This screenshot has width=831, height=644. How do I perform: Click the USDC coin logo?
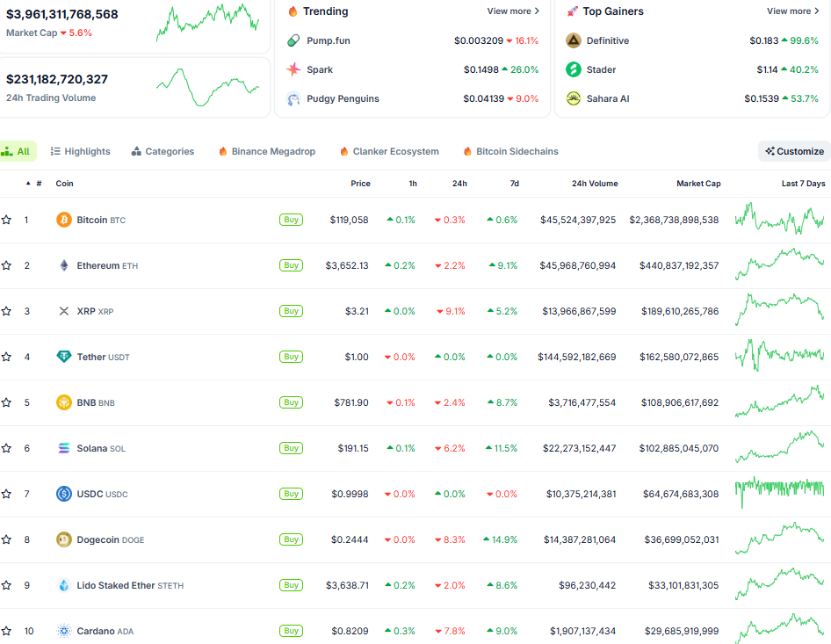point(64,494)
